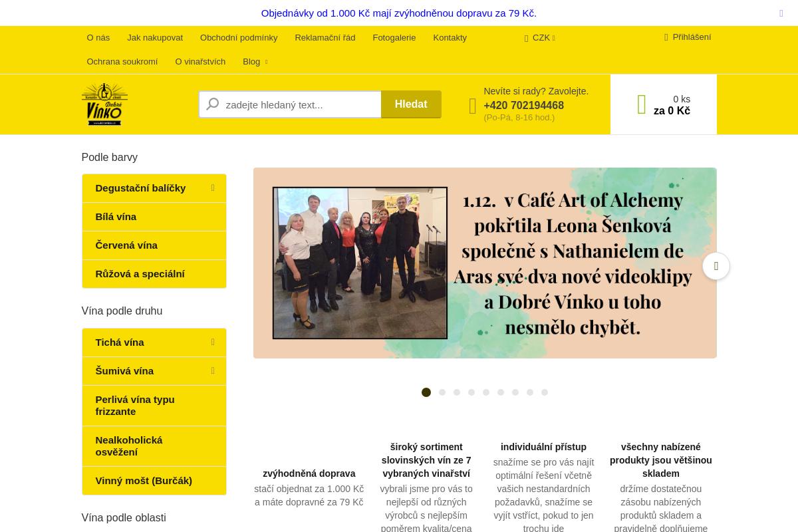
Task: Advance the banner with the next arrow
Action: [x=716, y=266]
